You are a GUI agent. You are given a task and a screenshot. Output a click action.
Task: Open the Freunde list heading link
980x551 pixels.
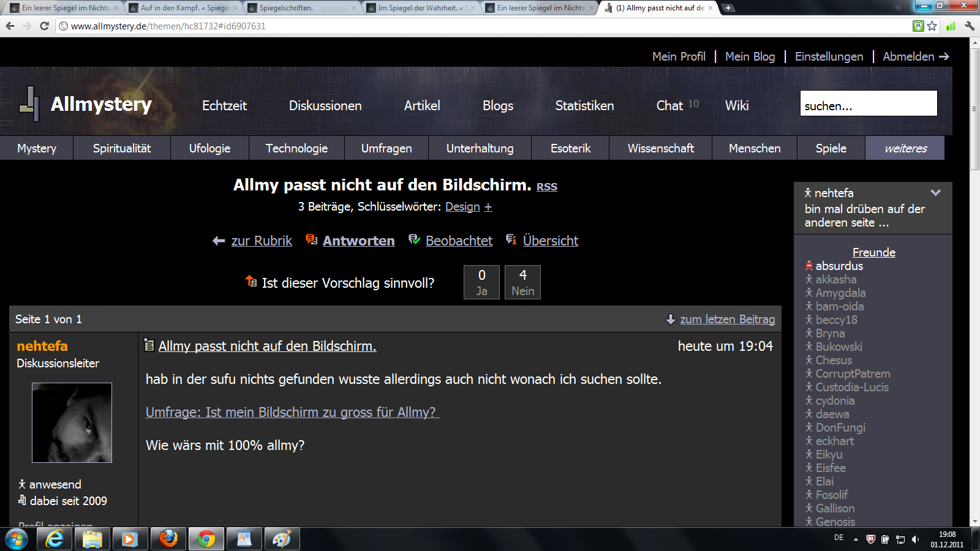click(873, 252)
